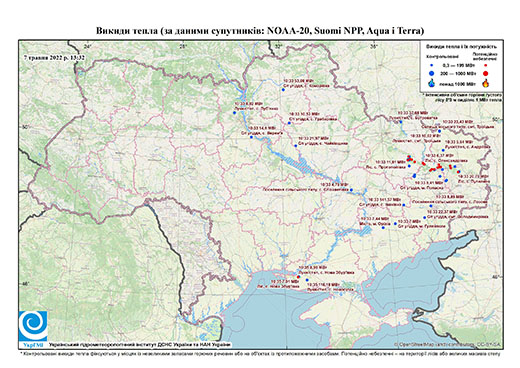Click the small blue dot in legend

click(x=432, y=65)
